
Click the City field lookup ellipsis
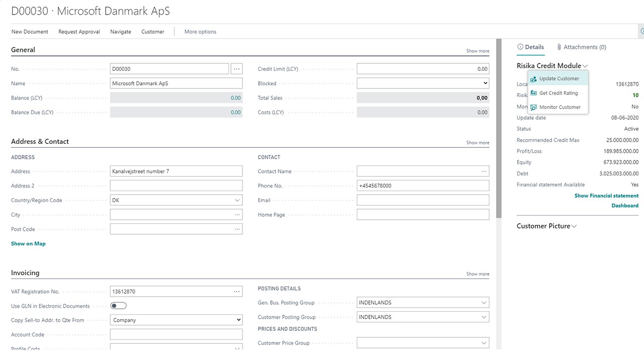click(x=236, y=215)
